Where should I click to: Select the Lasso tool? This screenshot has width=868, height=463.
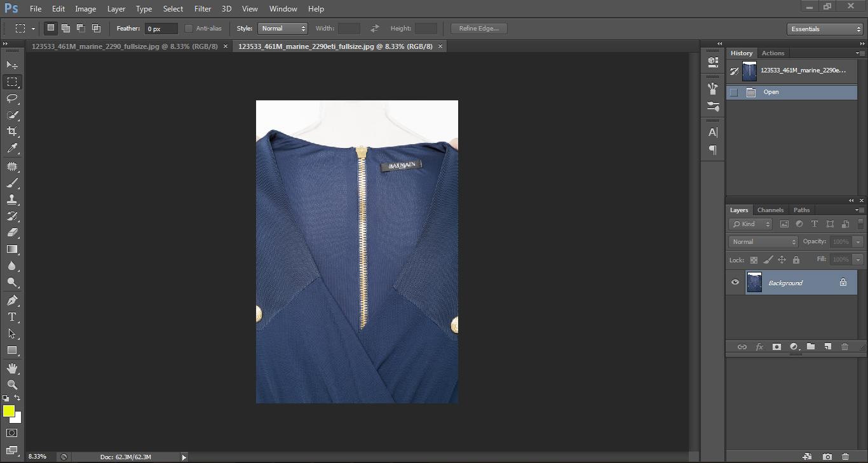[x=12, y=98]
